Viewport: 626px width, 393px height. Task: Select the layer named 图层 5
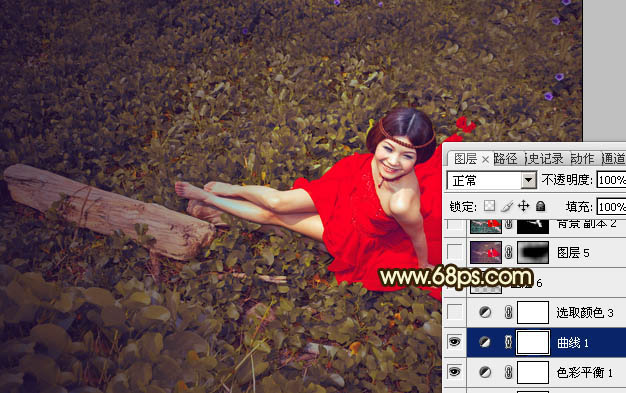[x=573, y=253]
